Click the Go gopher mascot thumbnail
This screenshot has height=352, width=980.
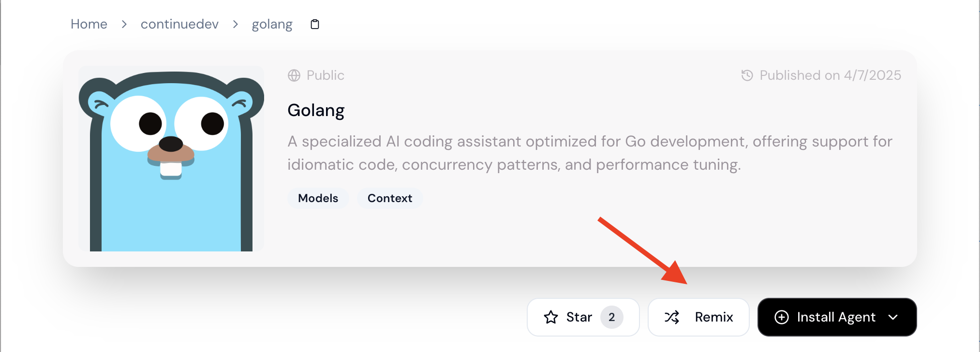tap(171, 159)
